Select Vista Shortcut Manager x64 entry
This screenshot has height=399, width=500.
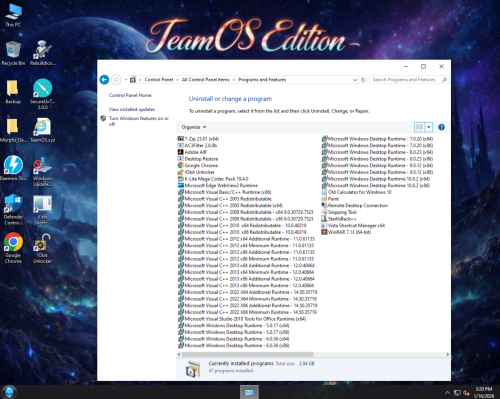click(x=353, y=225)
